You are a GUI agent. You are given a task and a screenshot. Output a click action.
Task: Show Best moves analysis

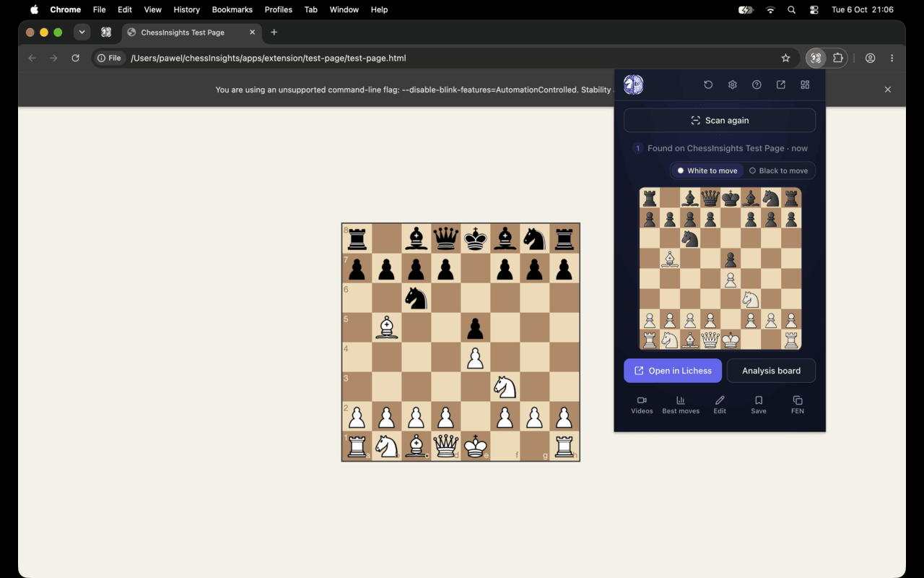pos(681,405)
